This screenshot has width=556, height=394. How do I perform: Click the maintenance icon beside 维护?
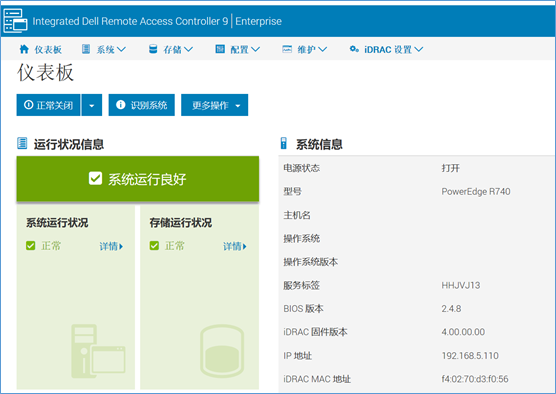[x=287, y=49]
